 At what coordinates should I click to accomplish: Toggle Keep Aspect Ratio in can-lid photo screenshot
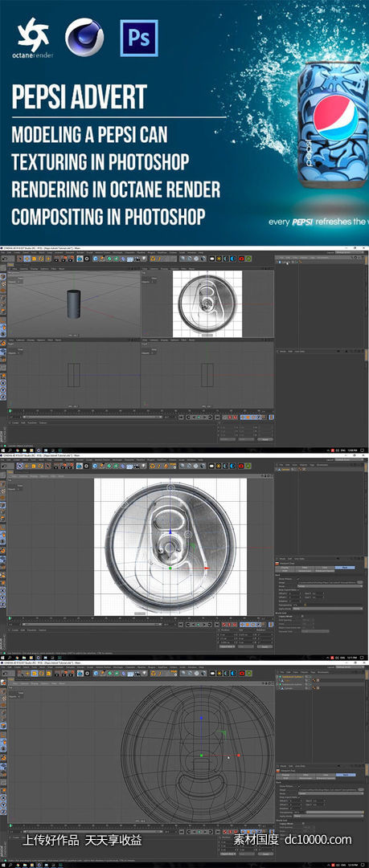(298, 589)
